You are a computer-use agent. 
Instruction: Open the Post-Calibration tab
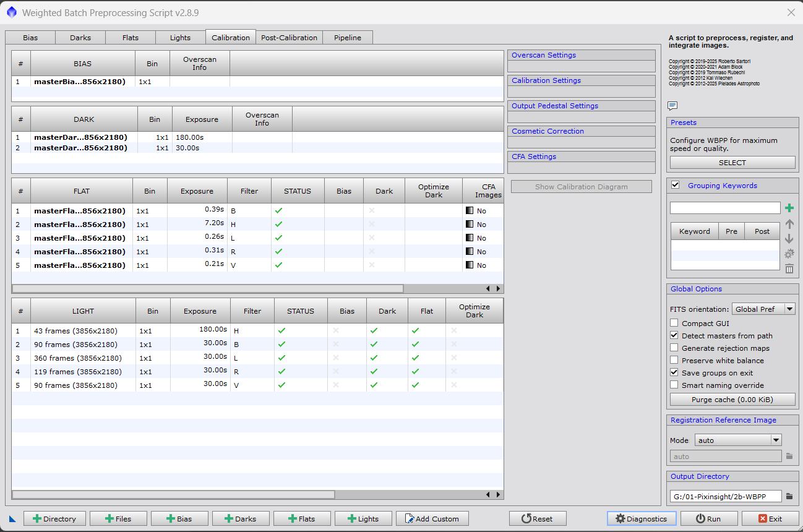289,38
